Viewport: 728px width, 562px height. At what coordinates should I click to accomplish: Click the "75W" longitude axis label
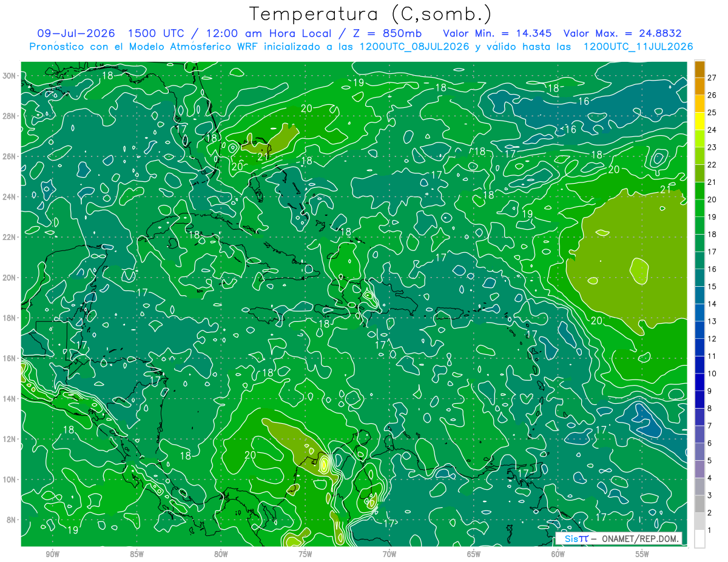pos(305,555)
